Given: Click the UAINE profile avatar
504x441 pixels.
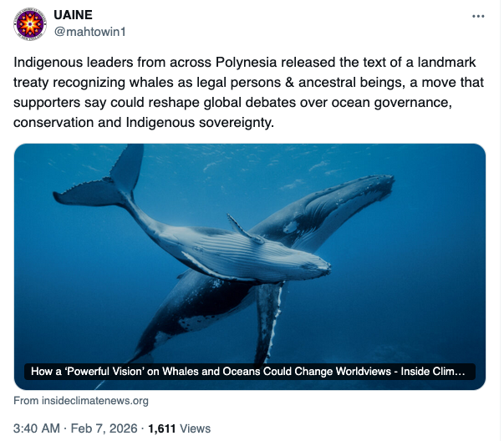Looking at the screenshot, I should tap(30, 23).
